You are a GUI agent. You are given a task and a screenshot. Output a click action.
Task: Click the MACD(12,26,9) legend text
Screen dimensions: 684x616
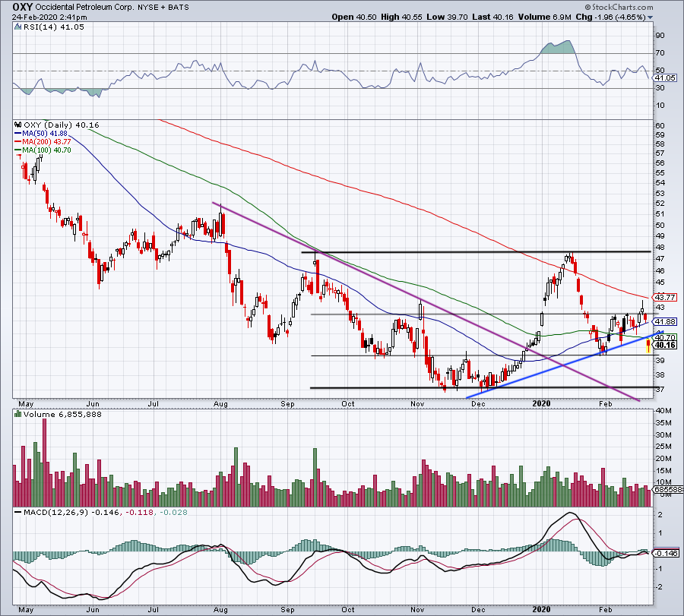(55, 512)
